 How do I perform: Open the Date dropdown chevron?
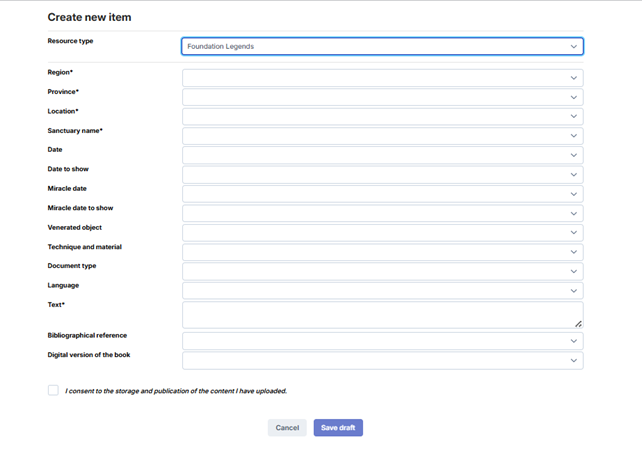pos(574,155)
